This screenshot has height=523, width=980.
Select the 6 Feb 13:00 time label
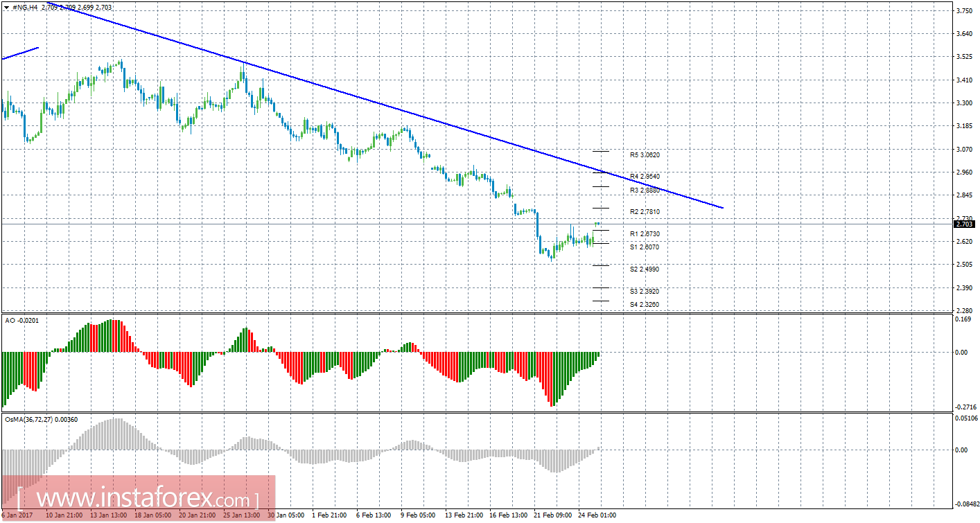[x=373, y=515]
